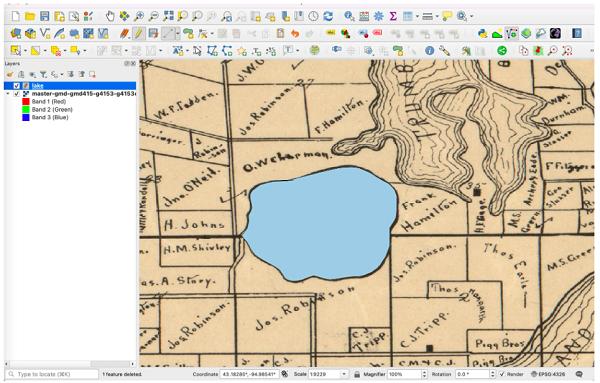This screenshot has height=383, width=600.
Task: Toggle visibility checkbox of the lake layer
Action: [16, 86]
